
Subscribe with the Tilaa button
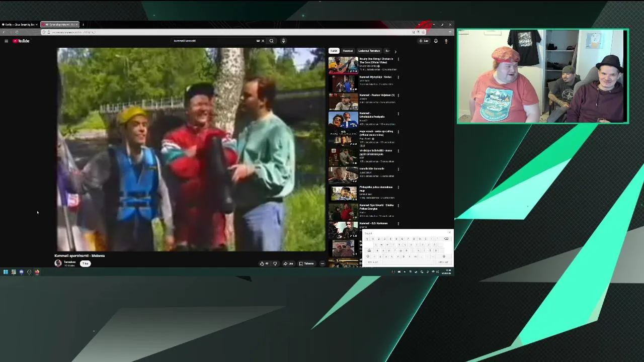[86, 263]
